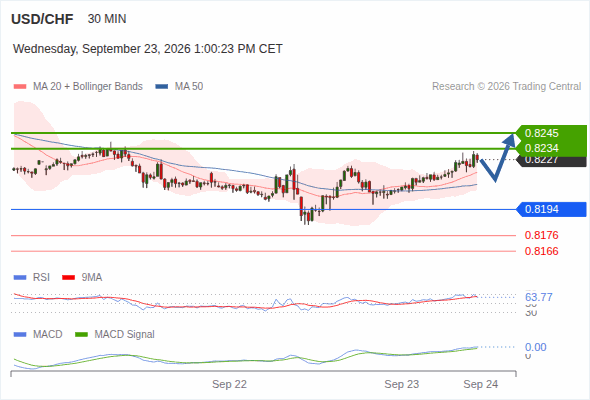This screenshot has height=400, width=590.
Task: Click the 0.8227 current price tag
Action: [x=551, y=161]
